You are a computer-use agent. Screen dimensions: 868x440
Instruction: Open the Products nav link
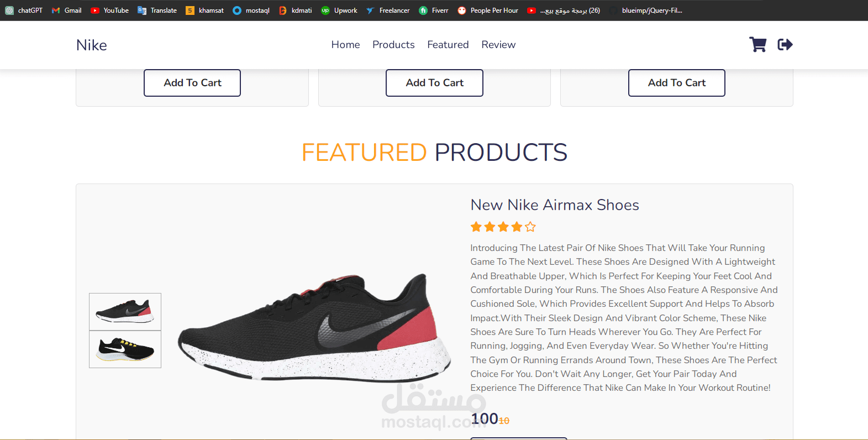point(393,45)
